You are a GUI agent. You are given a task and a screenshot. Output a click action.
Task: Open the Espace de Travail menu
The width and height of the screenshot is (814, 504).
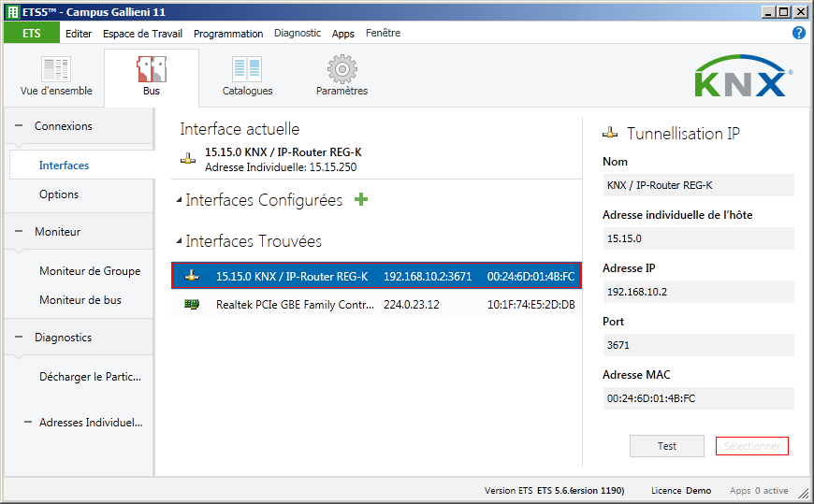[142, 34]
